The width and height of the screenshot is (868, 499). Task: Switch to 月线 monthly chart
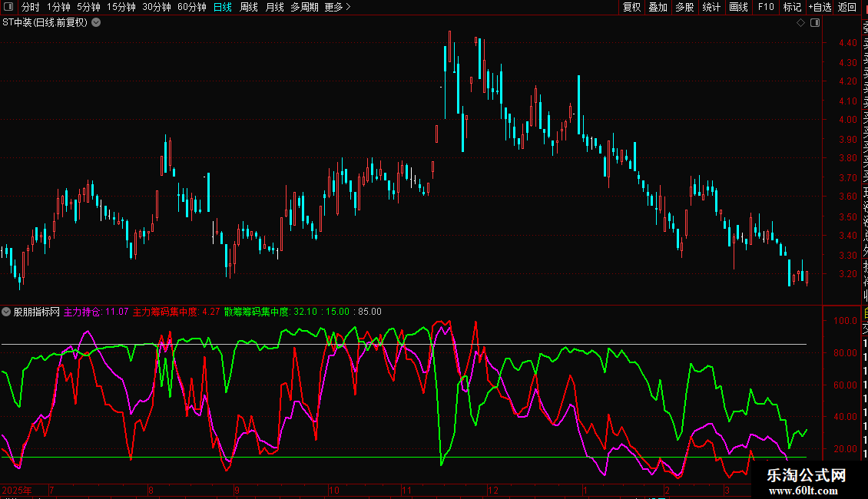(x=274, y=7)
